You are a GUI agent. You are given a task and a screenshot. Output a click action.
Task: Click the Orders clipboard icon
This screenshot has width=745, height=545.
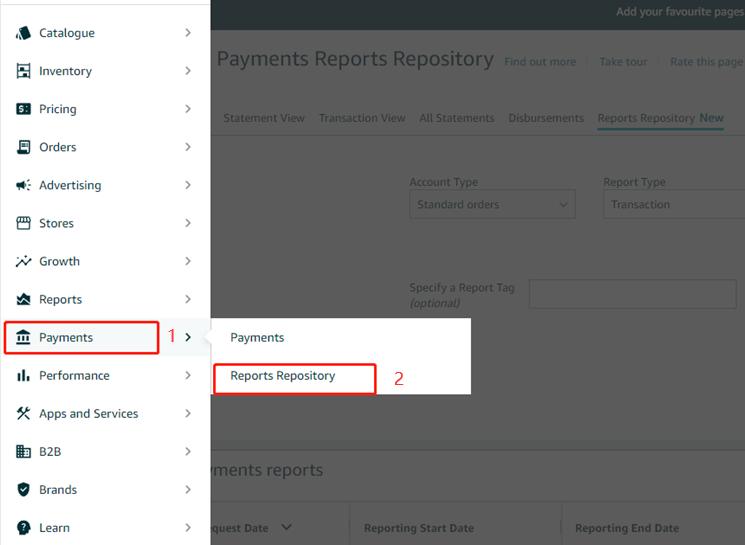(23, 147)
